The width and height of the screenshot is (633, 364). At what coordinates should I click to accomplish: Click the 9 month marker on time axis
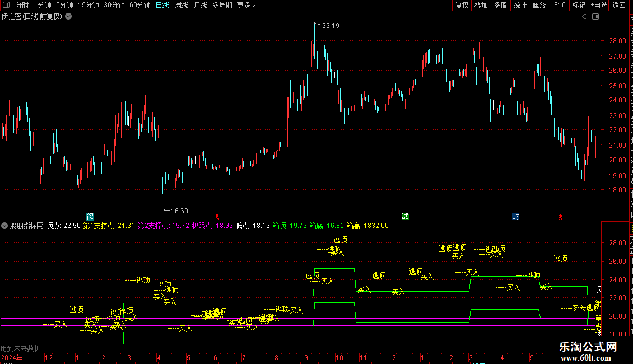pos(306,357)
